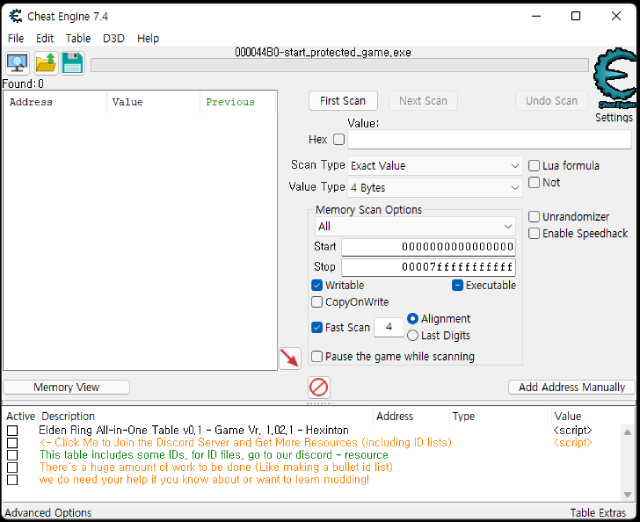Click the process name '000044B0-start_protected_game.exe'

323,52
